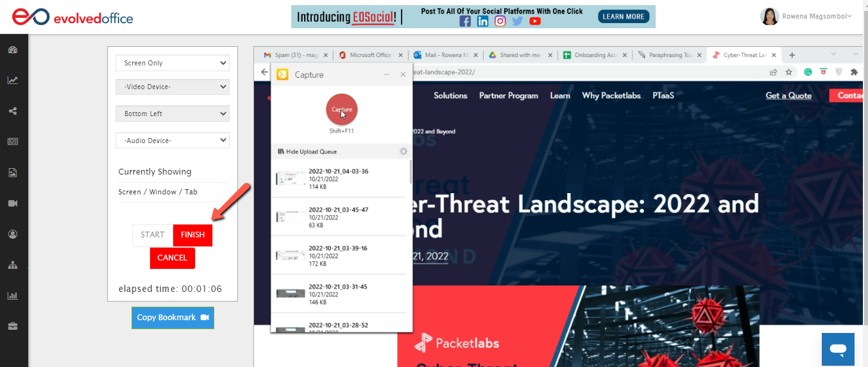Open the briefcase sidebar icon
Image resolution: width=868 pixels, height=367 pixels.
click(12, 327)
